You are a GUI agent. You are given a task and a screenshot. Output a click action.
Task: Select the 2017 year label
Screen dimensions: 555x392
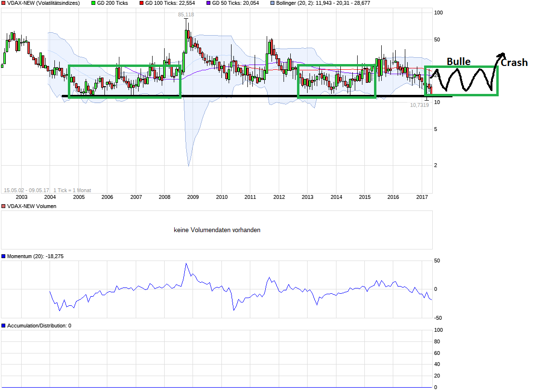tap(422, 197)
